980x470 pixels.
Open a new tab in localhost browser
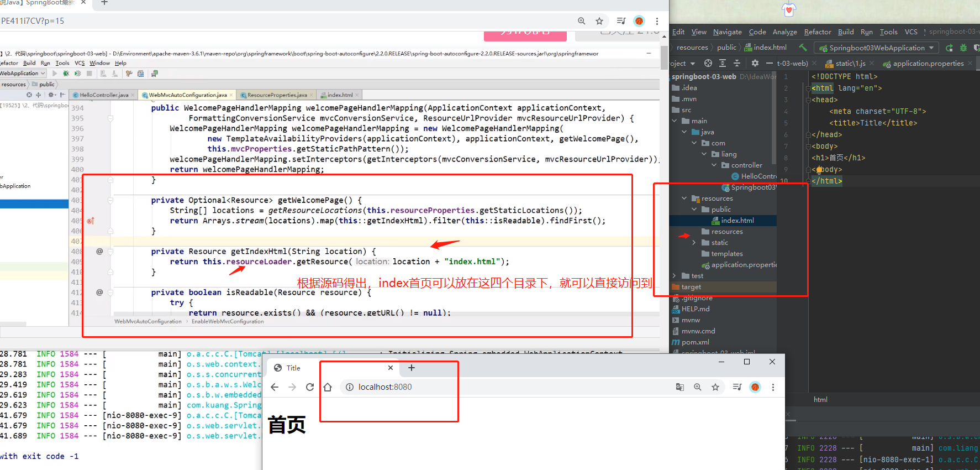coord(411,368)
